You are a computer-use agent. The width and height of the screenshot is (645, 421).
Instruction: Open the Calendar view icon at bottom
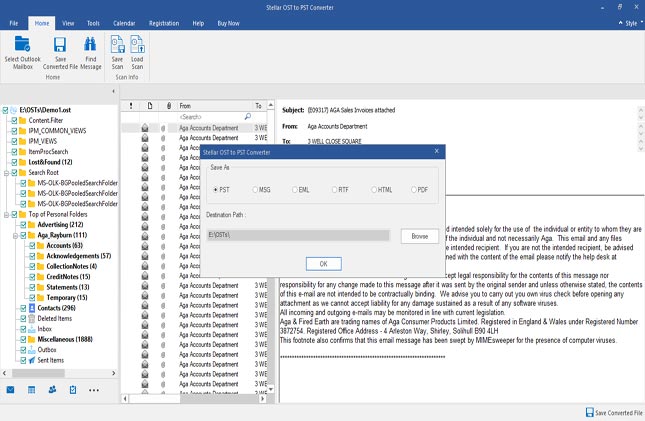pyautogui.click(x=31, y=389)
